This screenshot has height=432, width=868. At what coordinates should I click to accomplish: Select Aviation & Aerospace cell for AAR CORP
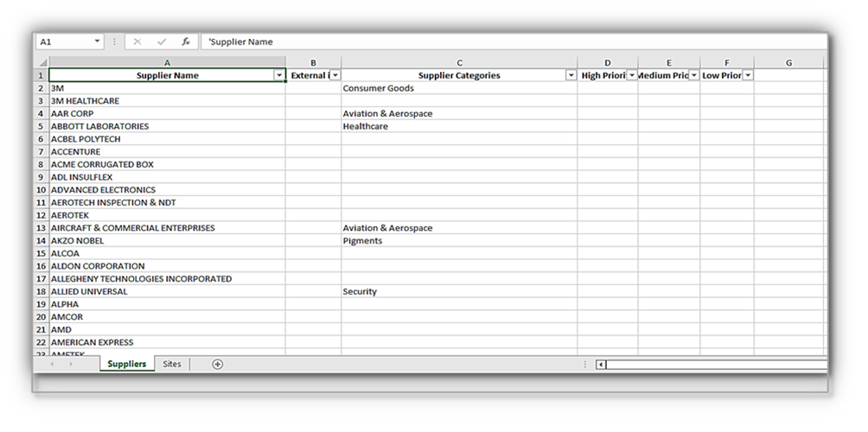(459, 114)
